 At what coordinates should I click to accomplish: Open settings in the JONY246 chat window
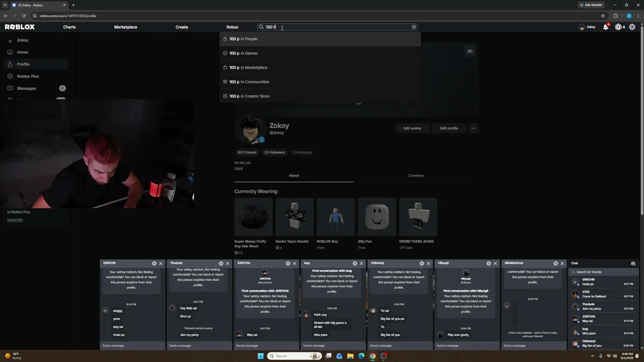coord(288,263)
